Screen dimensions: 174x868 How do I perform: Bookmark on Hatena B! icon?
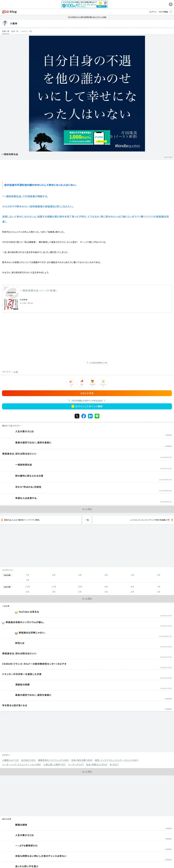coord(90,416)
